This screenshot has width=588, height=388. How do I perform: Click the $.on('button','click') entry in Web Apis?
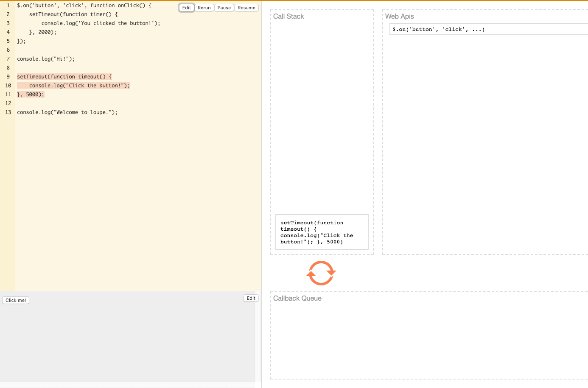(439, 29)
